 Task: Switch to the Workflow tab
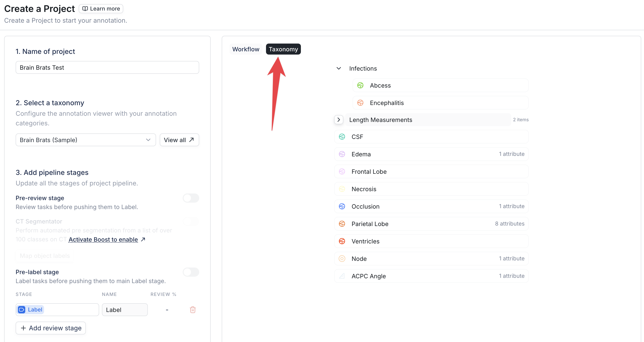point(246,49)
